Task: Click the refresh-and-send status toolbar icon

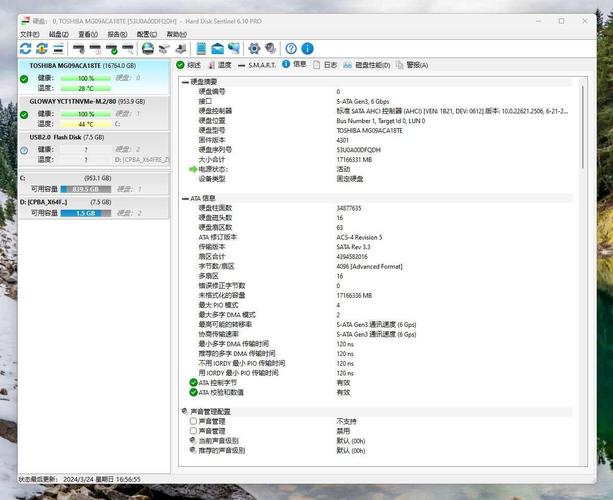Action: tap(42, 48)
